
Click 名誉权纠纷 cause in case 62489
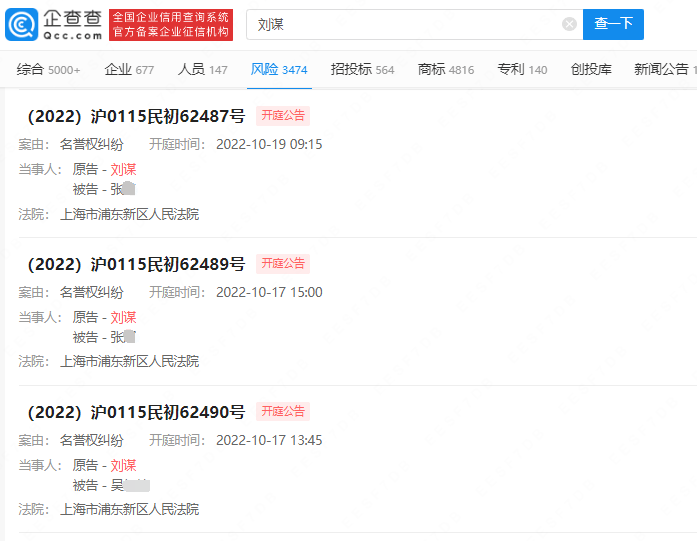(92, 292)
